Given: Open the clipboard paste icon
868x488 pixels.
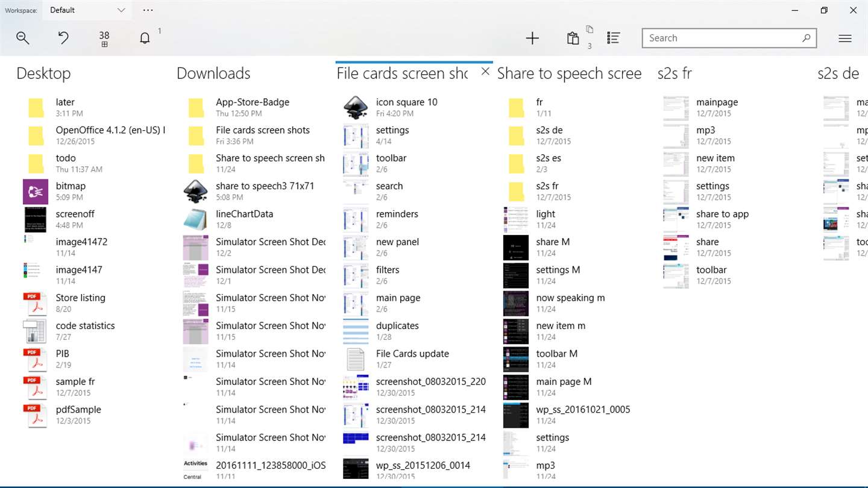Looking at the screenshot, I should (x=573, y=38).
